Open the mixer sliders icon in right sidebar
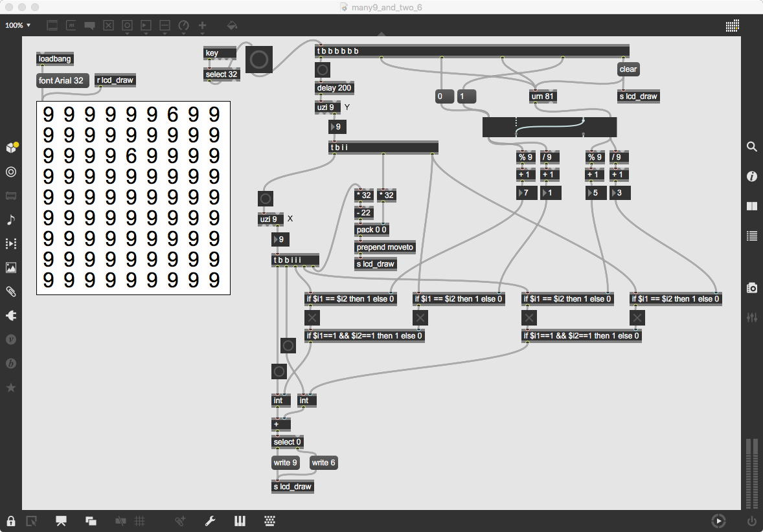 (752, 318)
